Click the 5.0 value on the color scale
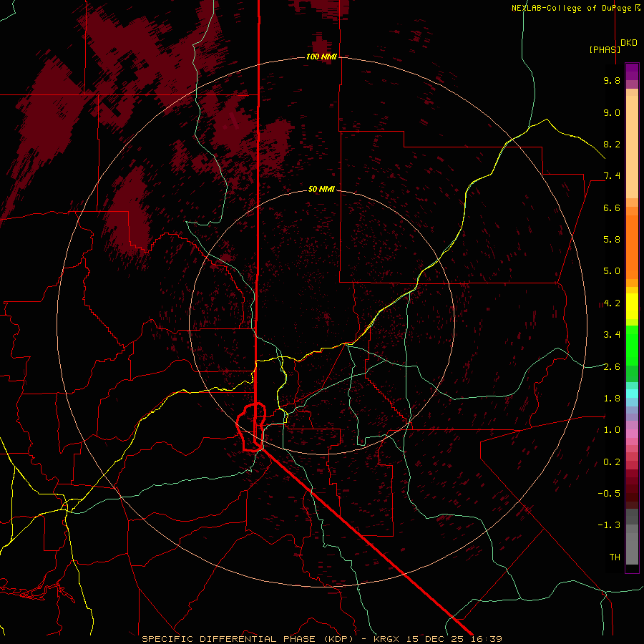This screenshot has height=644, width=644. [612, 271]
